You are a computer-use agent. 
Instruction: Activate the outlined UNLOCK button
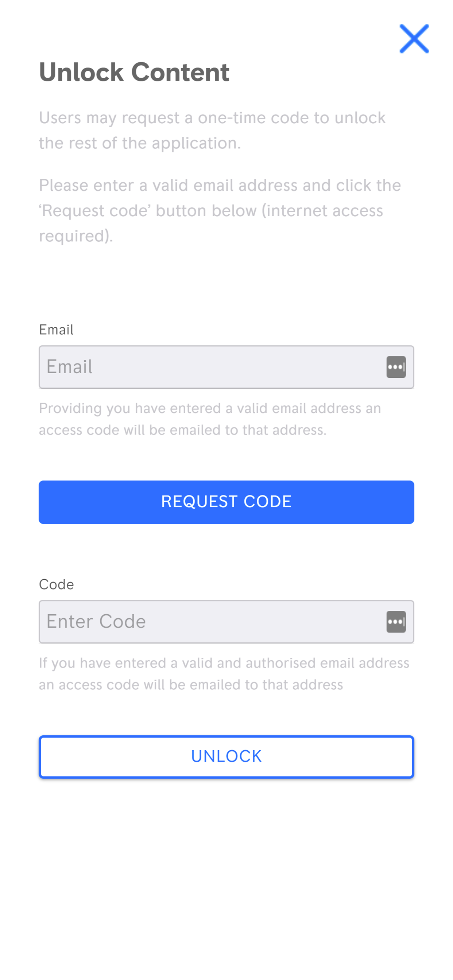tap(226, 756)
